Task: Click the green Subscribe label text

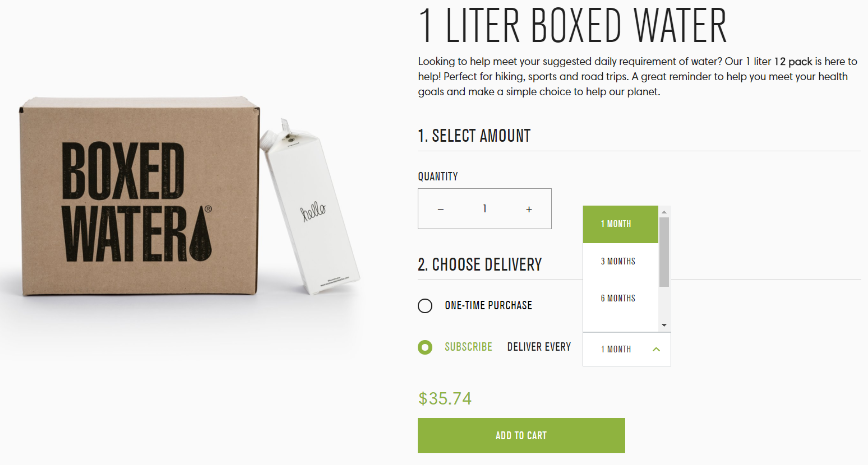Action: click(x=468, y=347)
